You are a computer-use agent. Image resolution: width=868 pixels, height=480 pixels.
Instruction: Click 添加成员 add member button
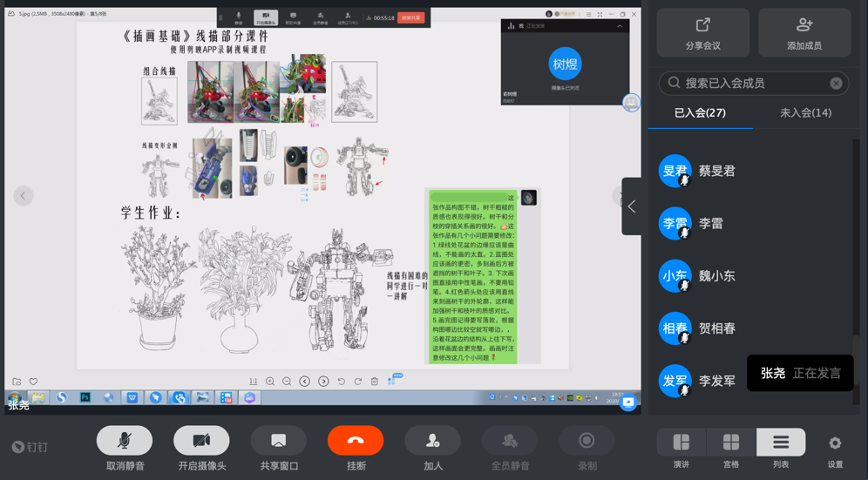[804, 32]
